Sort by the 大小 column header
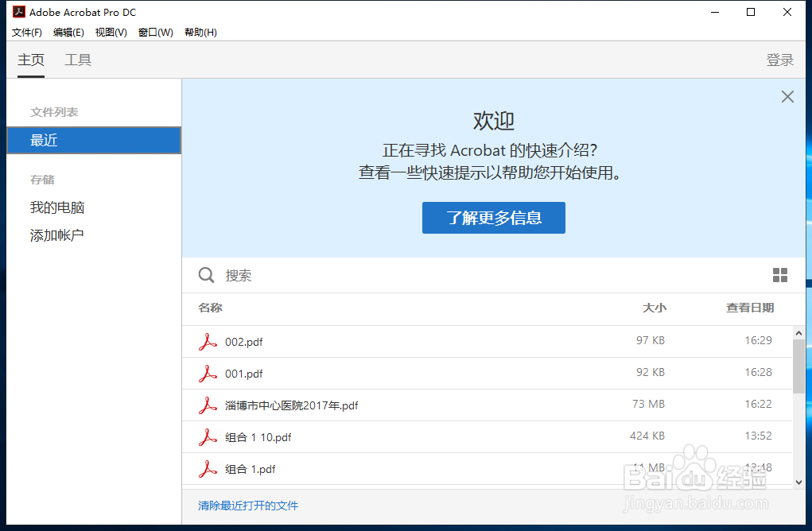This screenshot has width=812, height=531. coord(654,308)
